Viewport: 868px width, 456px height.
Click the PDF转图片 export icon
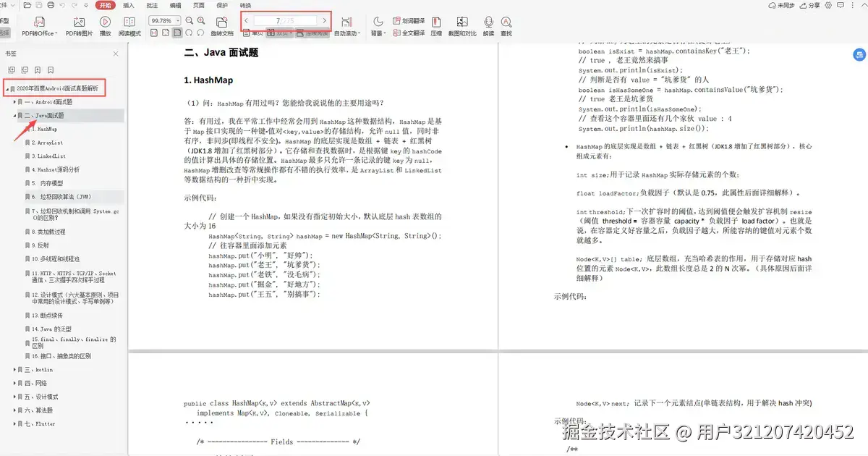click(79, 23)
